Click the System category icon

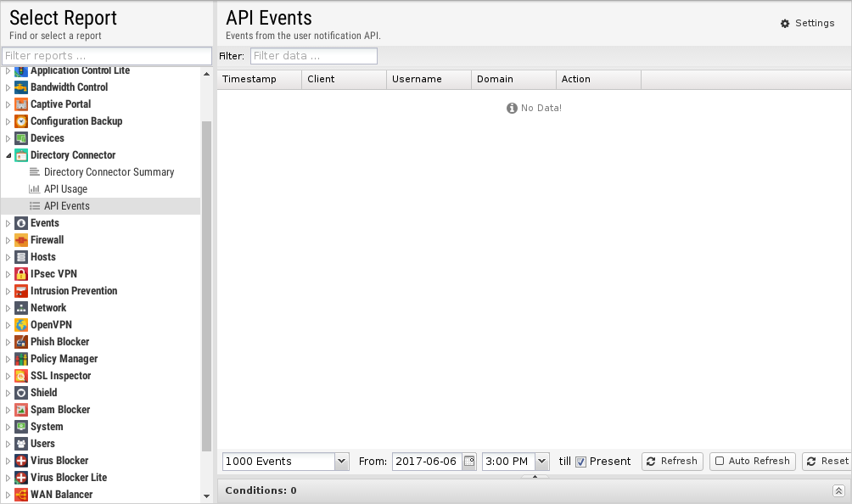[x=20, y=427]
